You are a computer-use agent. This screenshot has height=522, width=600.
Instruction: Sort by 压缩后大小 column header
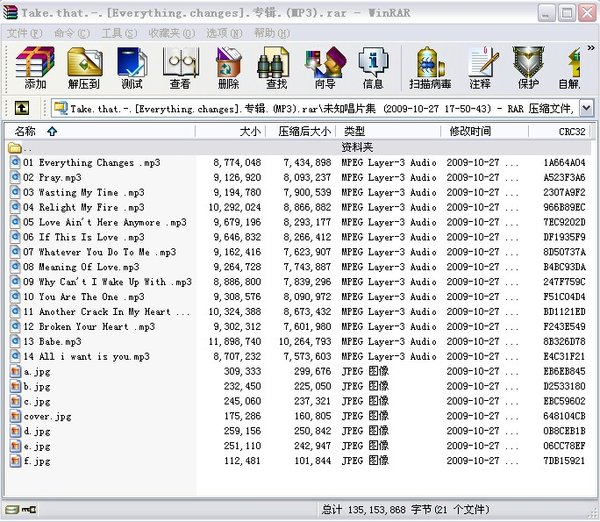point(301,131)
